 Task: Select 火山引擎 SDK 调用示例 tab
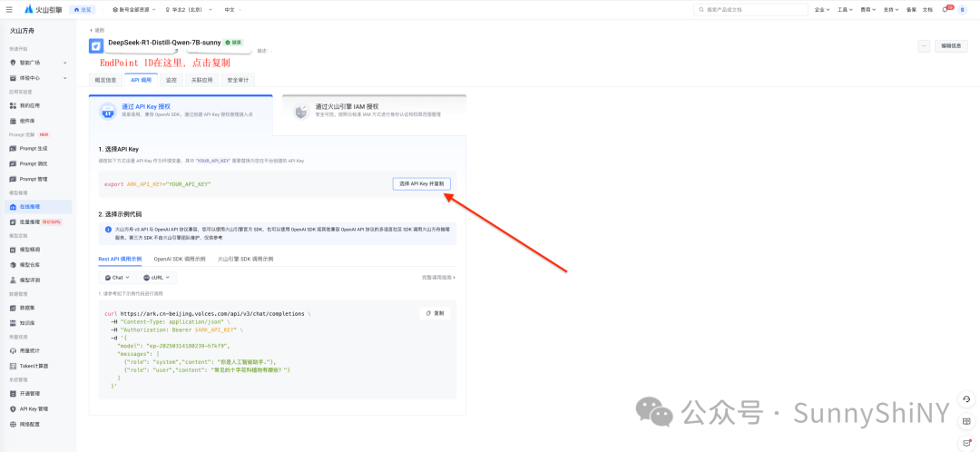coord(246,259)
